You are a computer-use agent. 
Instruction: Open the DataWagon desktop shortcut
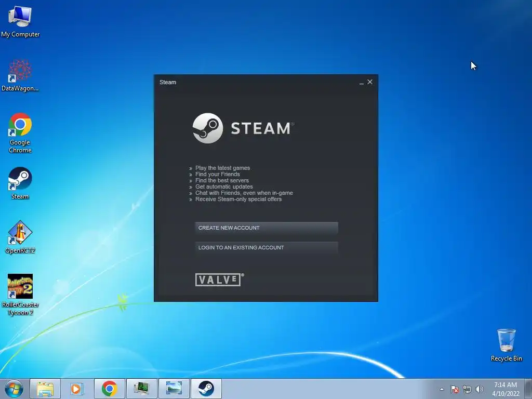(20, 76)
